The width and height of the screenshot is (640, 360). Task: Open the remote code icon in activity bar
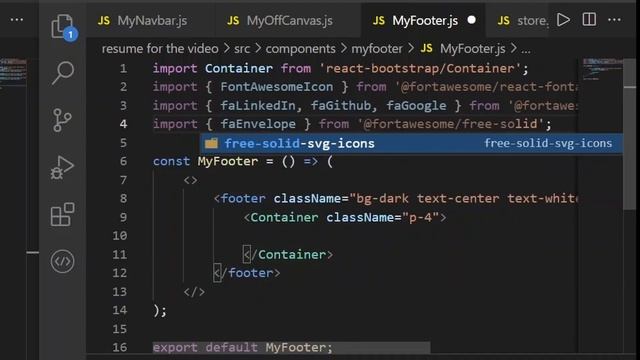pyautogui.click(x=62, y=261)
